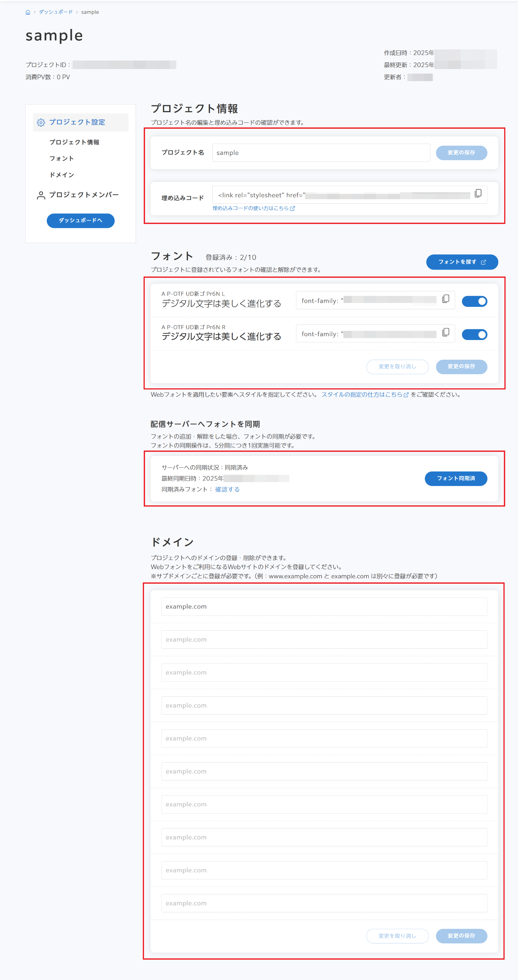The image size is (518, 980).
Task: Toggle off UD新ゴ Pr6N R font
Action: (x=474, y=335)
